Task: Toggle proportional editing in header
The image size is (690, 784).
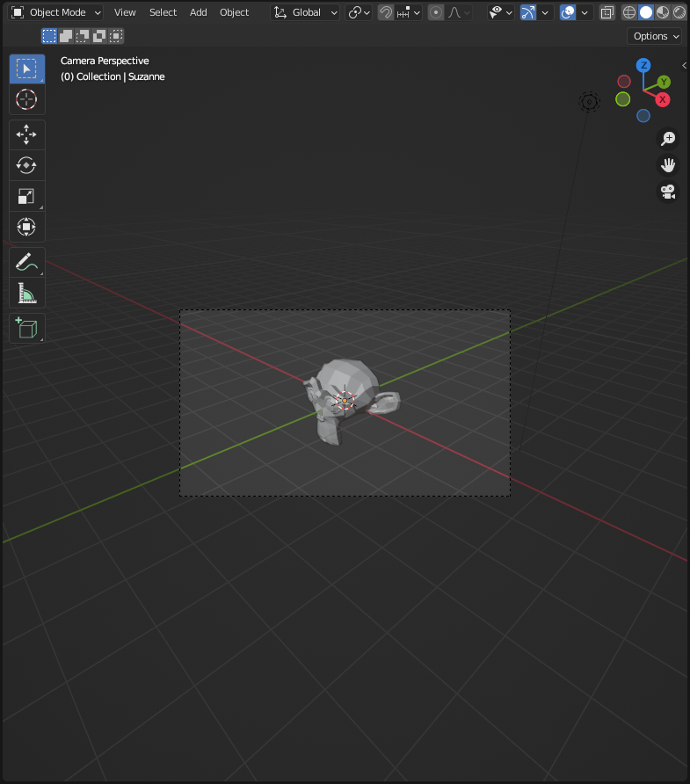Action: [x=436, y=12]
